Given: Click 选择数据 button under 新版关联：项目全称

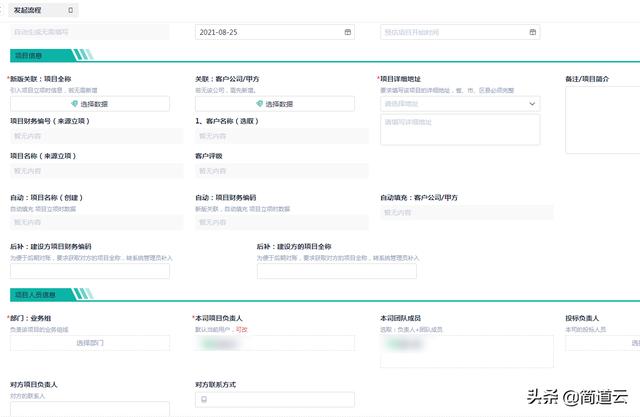Looking at the screenshot, I should click(90, 104).
